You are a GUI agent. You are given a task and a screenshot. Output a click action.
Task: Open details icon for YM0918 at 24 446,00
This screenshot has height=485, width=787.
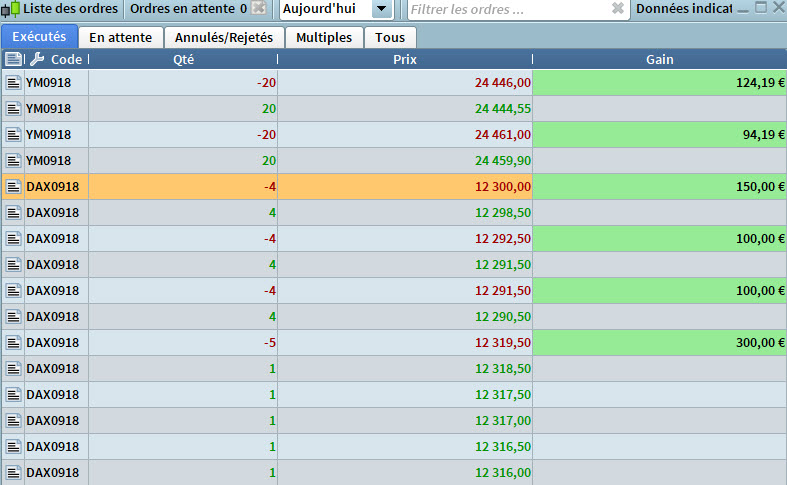tap(13, 82)
